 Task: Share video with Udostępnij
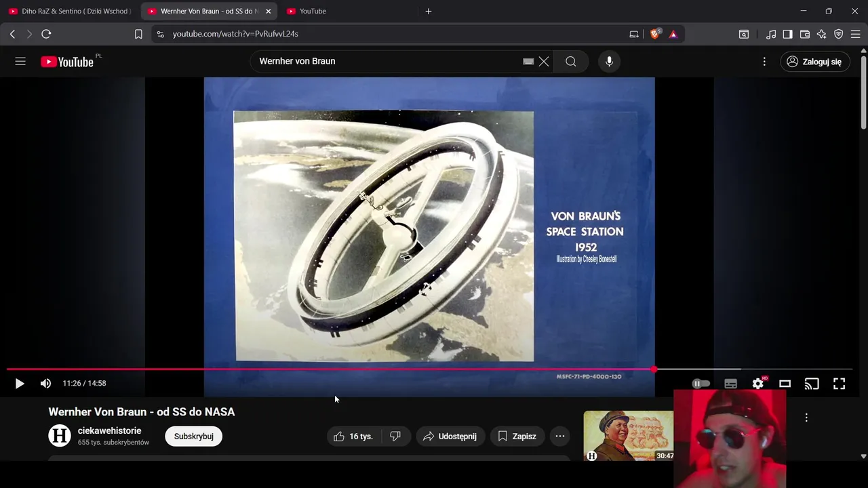pos(450,436)
